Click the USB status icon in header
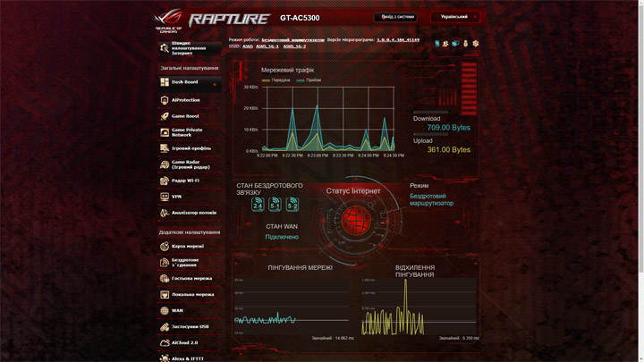 click(x=465, y=43)
